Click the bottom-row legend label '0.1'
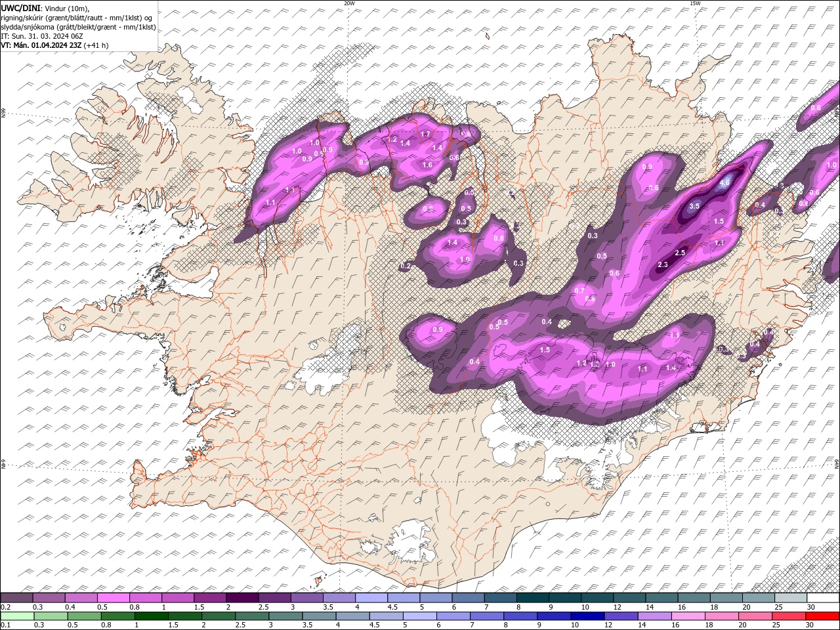This screenshot has height=630, width=840. coord(5,625)
